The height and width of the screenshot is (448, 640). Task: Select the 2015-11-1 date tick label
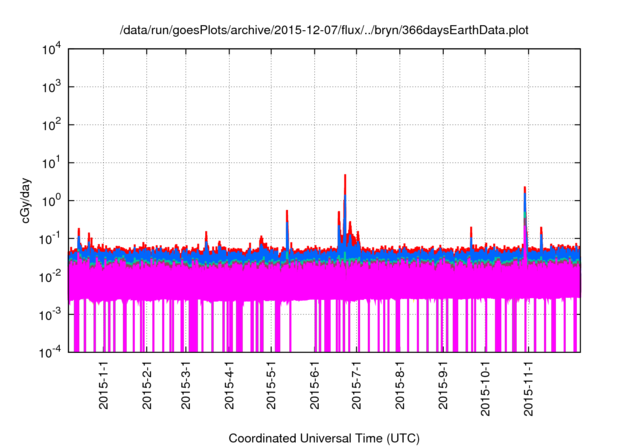click(527, 388)
